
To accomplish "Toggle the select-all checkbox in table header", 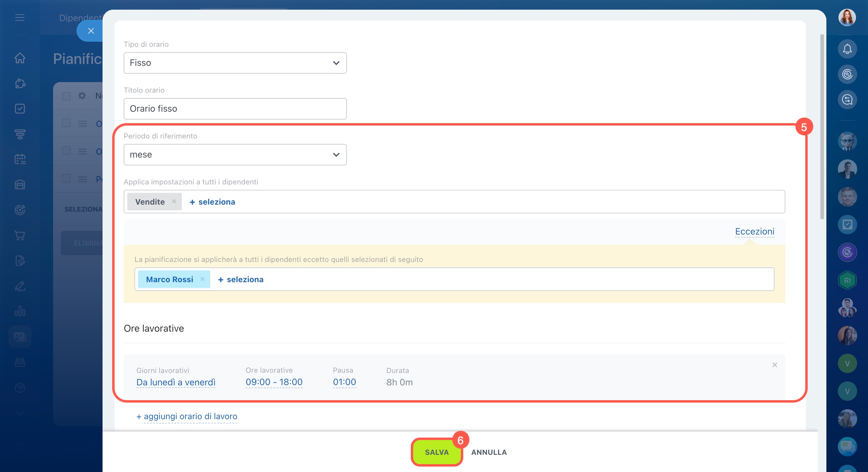I will (66, 96).
